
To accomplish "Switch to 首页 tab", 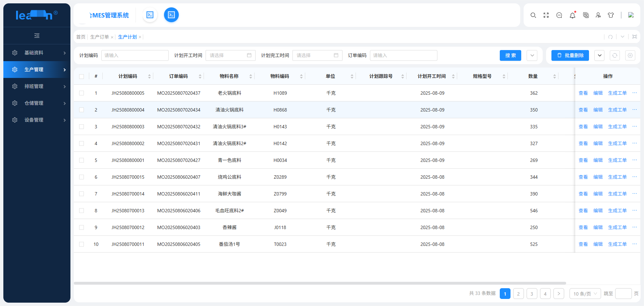I will pyautogui.click(x=81, y=37).
